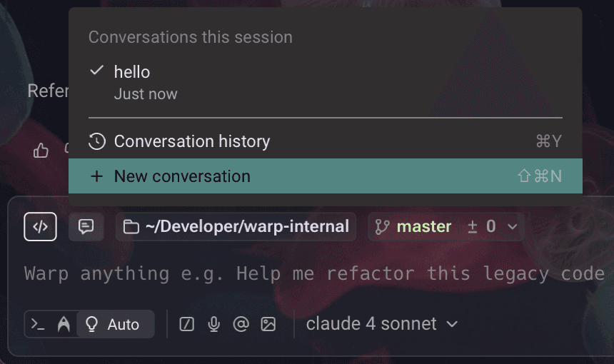Screen dimensions: 614x364
Task: Expand the chevron next to git changes
Action: 512,227
